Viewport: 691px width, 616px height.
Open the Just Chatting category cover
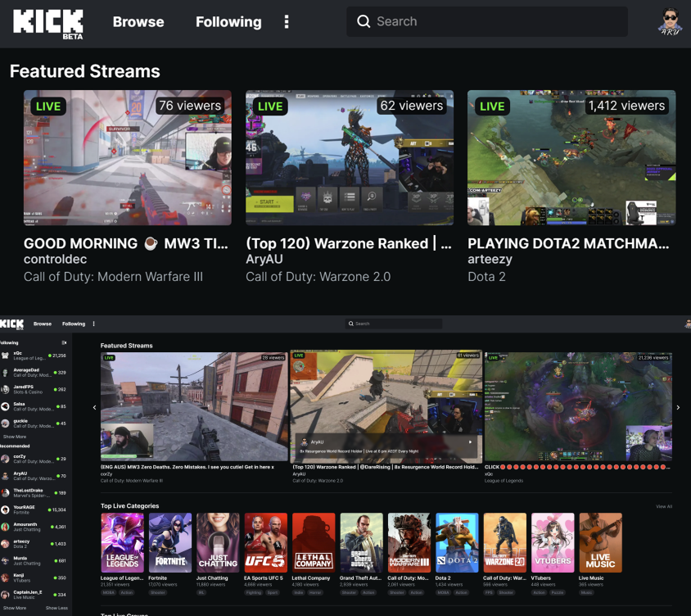coord(218,543)
